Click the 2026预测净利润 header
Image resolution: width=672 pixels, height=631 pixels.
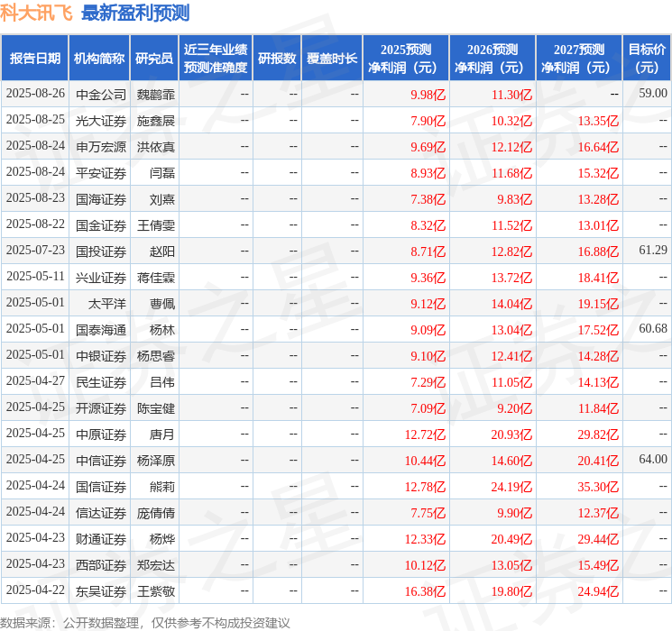[492, 59]
